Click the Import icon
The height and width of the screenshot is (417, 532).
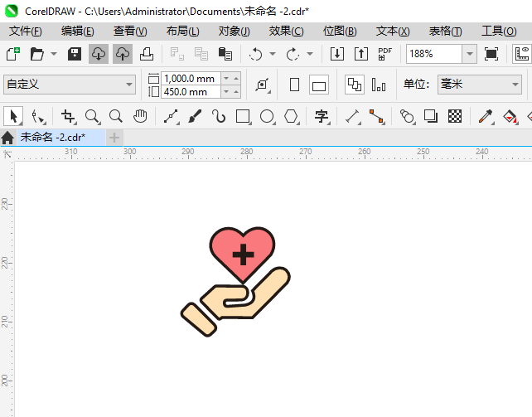337,54
